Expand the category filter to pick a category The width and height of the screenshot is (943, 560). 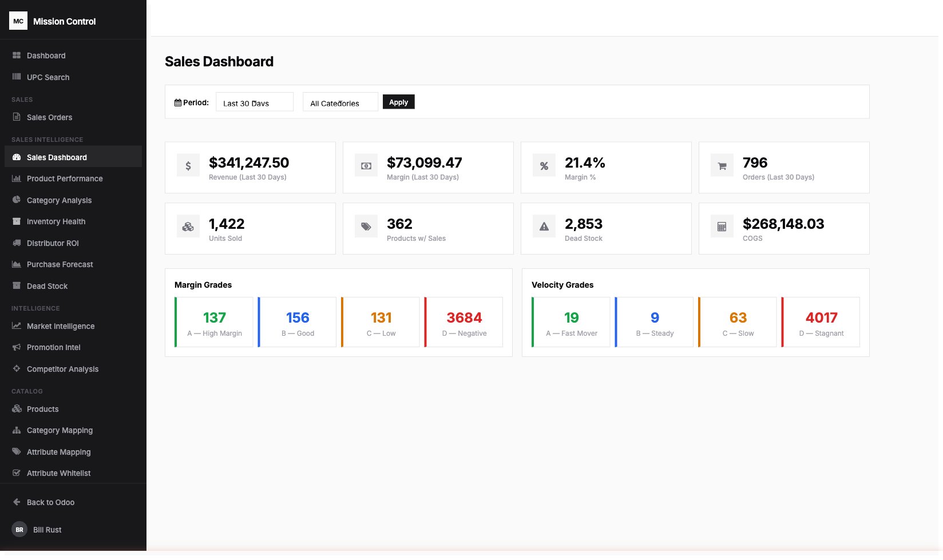point(340,102)
